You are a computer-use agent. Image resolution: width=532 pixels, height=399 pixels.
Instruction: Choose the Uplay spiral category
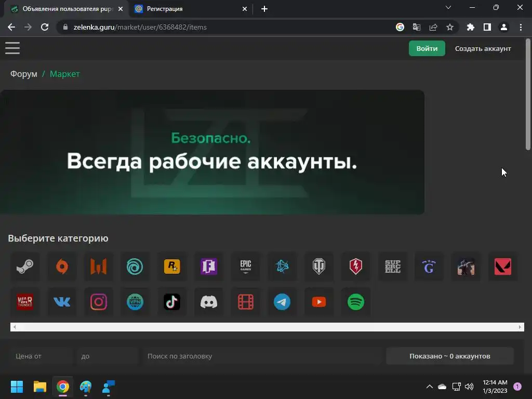point(135,267)
